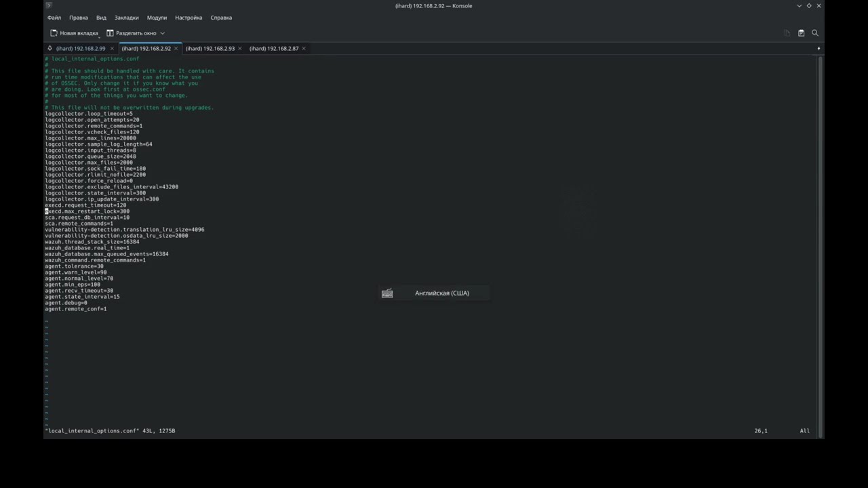Screen dimensions: 868x488
Task: Click the line logcollector.max_files=2000
Action: coord(89,163)
